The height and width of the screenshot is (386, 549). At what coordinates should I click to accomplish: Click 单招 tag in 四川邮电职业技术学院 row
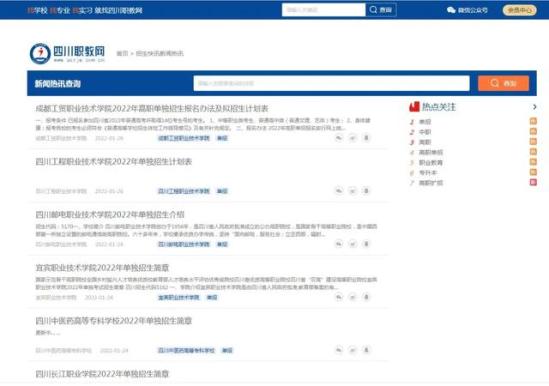(222, 244)
